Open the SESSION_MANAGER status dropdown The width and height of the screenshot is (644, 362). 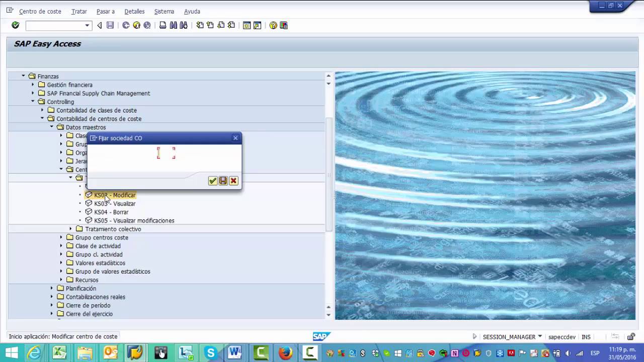coord(540,336)
